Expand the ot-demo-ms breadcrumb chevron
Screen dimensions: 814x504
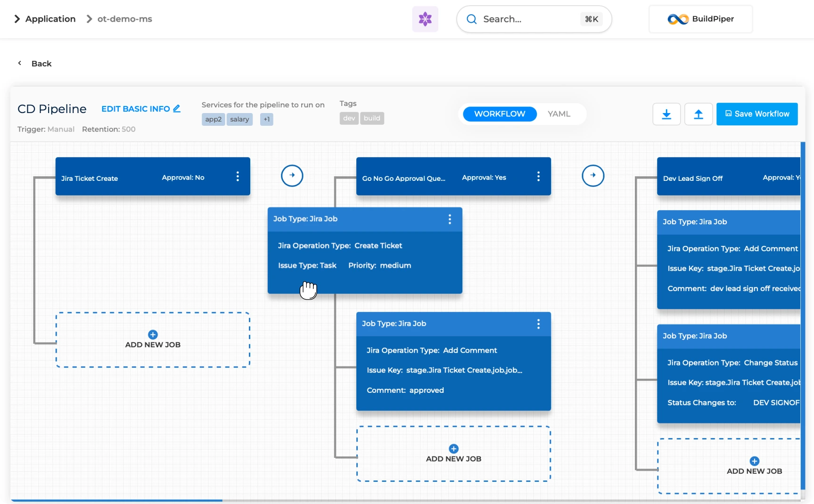point(89,19)
